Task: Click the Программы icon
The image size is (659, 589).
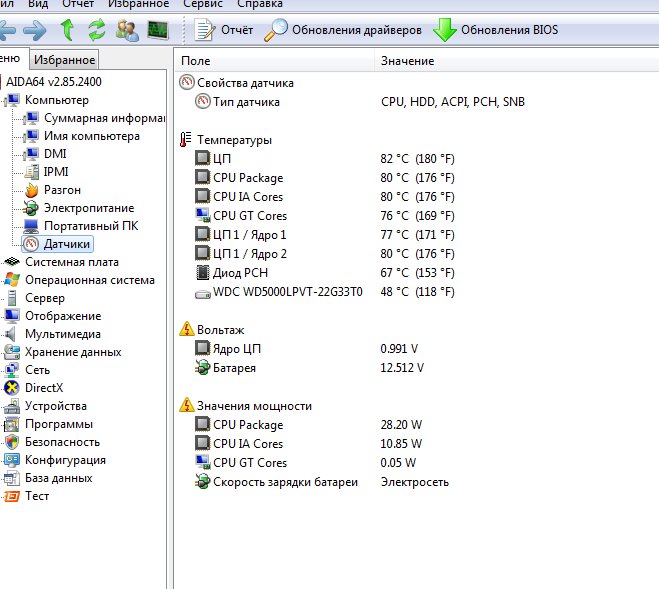Action: (12, 424)
